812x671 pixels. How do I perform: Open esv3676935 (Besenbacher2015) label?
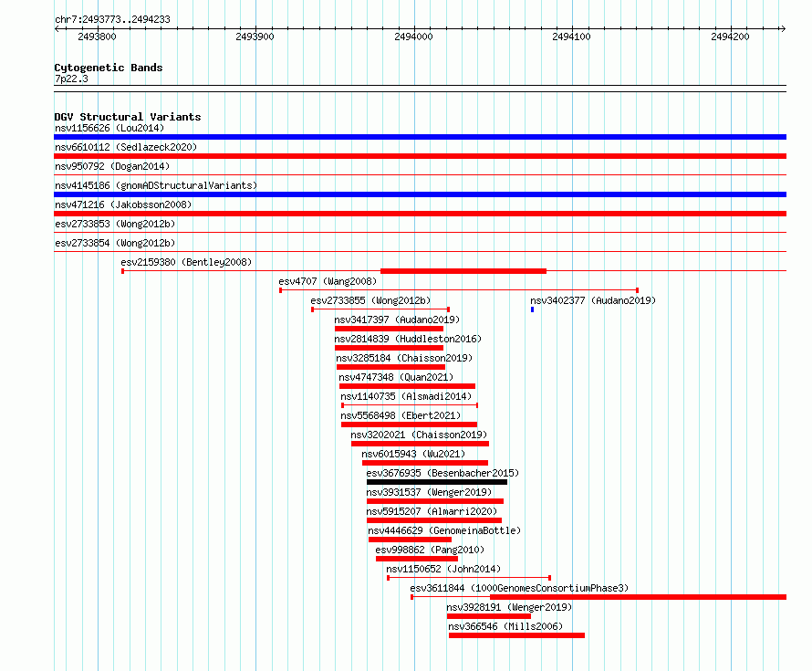[442, 473]
